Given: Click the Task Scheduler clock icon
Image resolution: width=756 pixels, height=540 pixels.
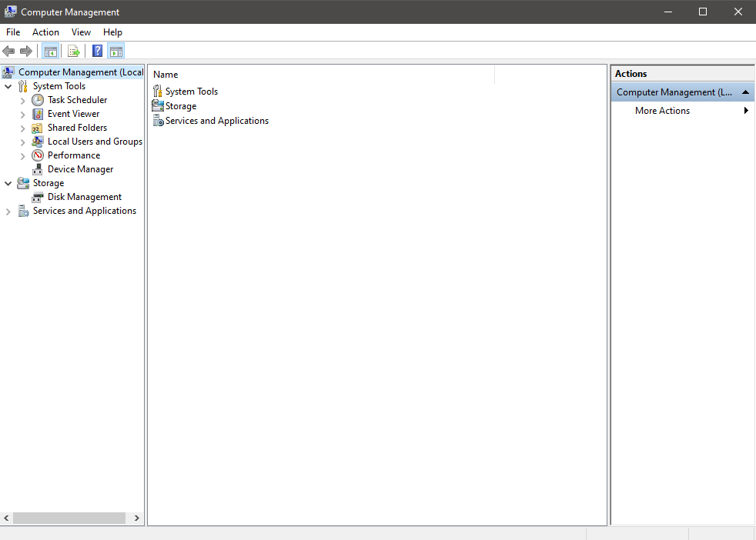Looking at the screenshot, I should [x=38, y=100].
